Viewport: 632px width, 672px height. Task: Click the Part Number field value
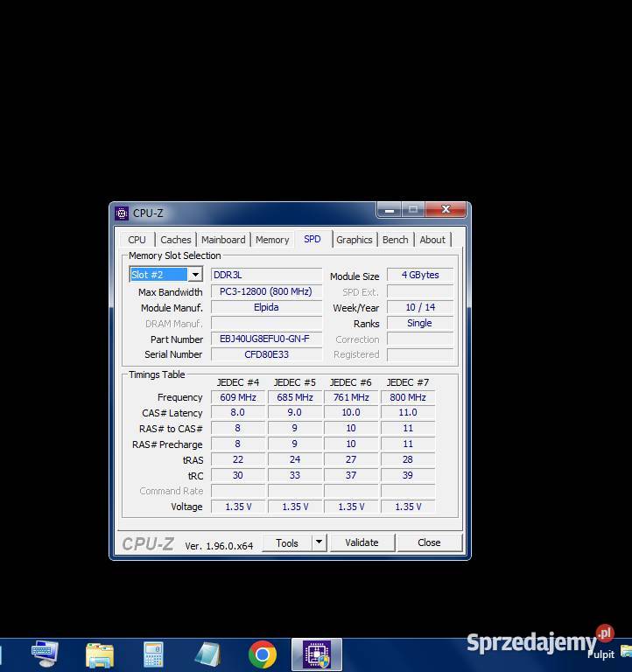pyautogui.click(x=265, y=339)
